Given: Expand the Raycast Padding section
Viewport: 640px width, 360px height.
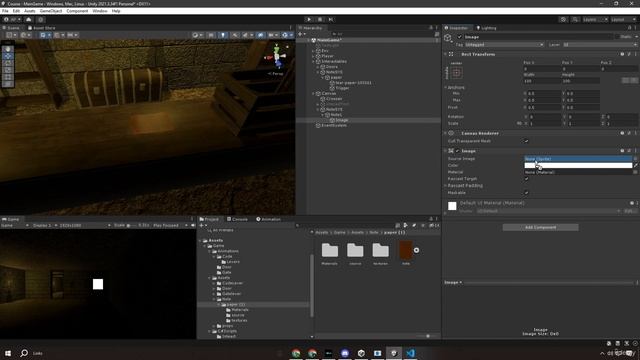Looking at the screenshot, I should (445, 186).
